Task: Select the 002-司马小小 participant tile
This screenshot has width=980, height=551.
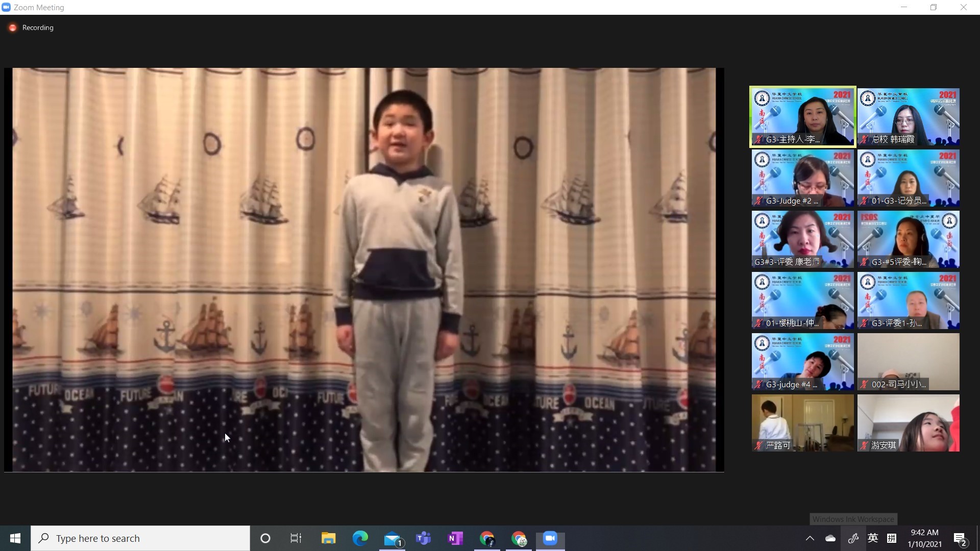Action: tap(909, 362)
